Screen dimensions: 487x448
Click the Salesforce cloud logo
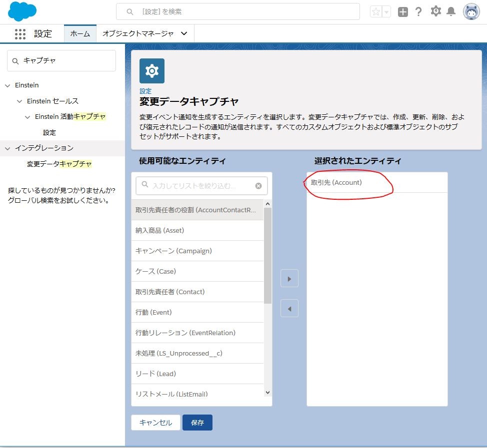[21, 11]
